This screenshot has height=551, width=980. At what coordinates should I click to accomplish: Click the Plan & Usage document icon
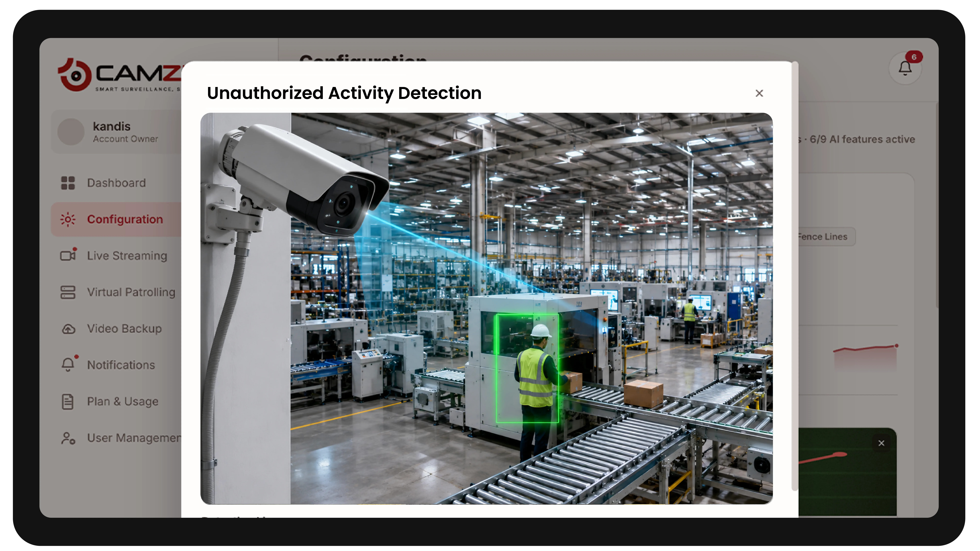pyautogui.click(x=68, y=402)
